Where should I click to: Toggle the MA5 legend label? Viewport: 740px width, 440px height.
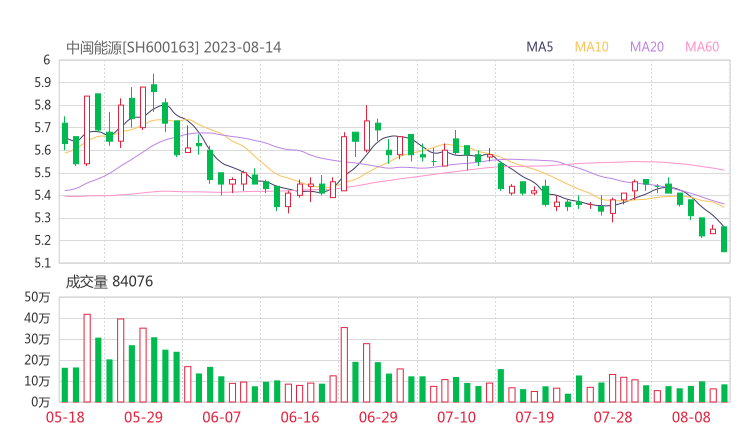click(541, 46)
